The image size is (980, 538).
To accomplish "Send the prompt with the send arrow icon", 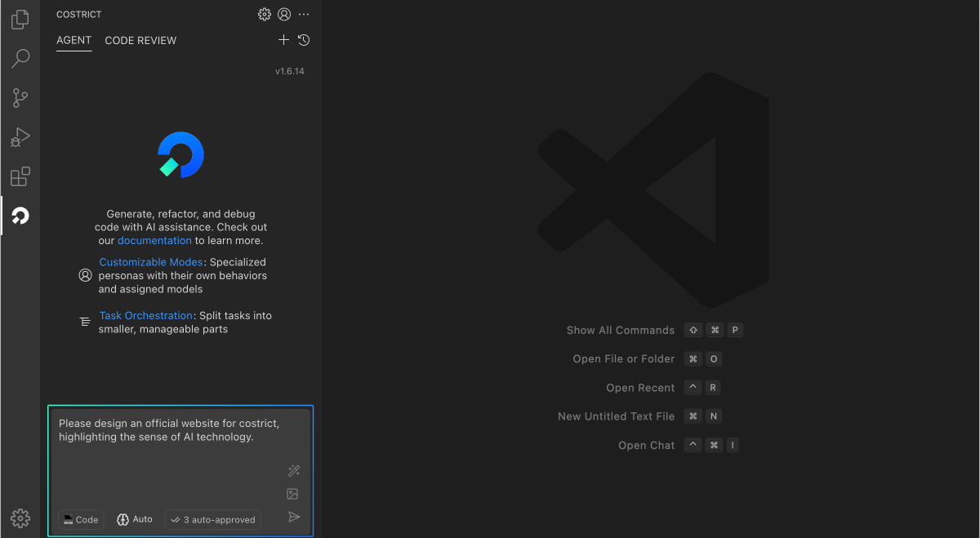I will coord(294,516).
